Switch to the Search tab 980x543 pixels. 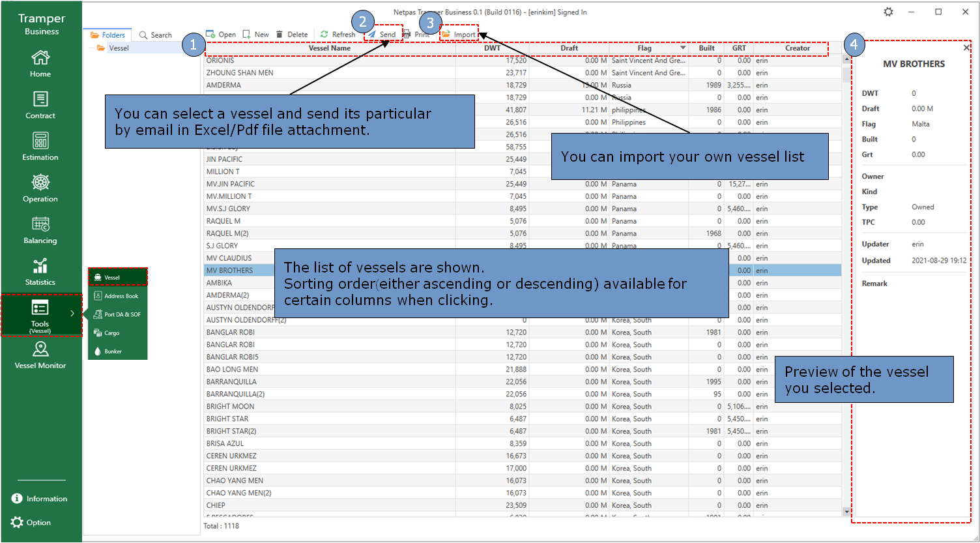click(156, 35)
